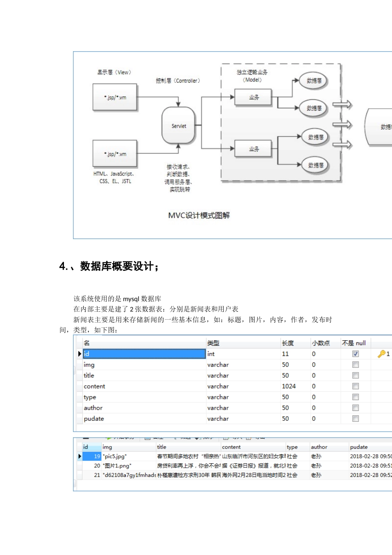Check the not-null checkbox for content
Viewport: 392px width, 555px height.
(x=355, y=386)
